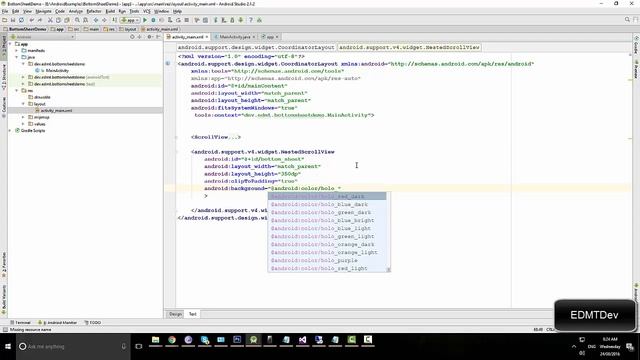
Task: Switch to MainActivity.java editor tab
Action: pos(234,37)
